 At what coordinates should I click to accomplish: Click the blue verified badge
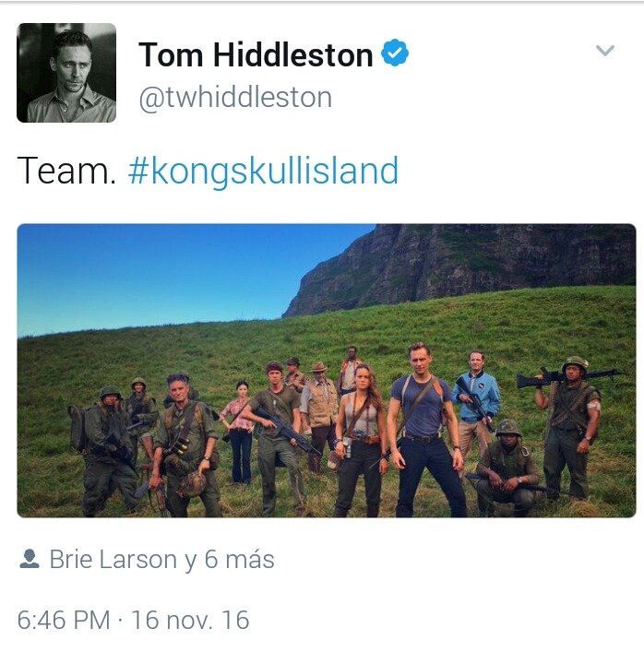click(x=395, y=53)
